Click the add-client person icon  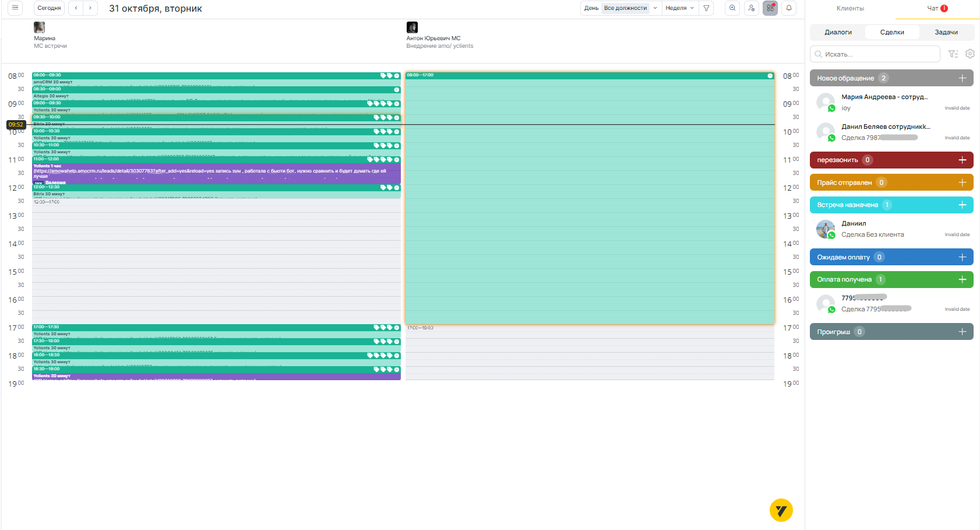(x=752, y=8)
